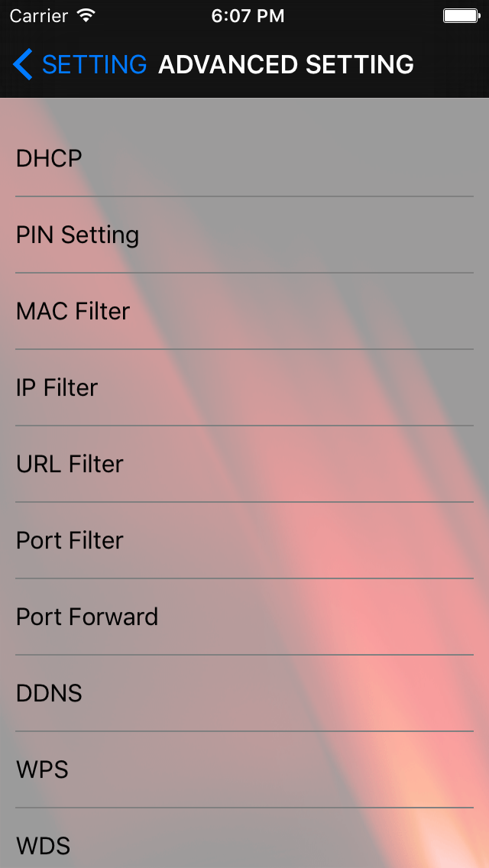This screenshot has width=489, height=868.
Task: Click the divider line between DDNS and WPS
Action: click(244, 730)
